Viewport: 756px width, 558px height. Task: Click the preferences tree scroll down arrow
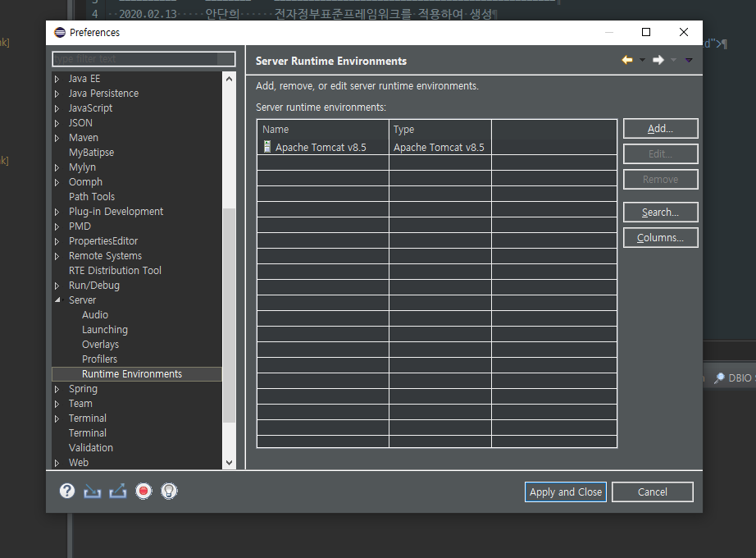229,463
